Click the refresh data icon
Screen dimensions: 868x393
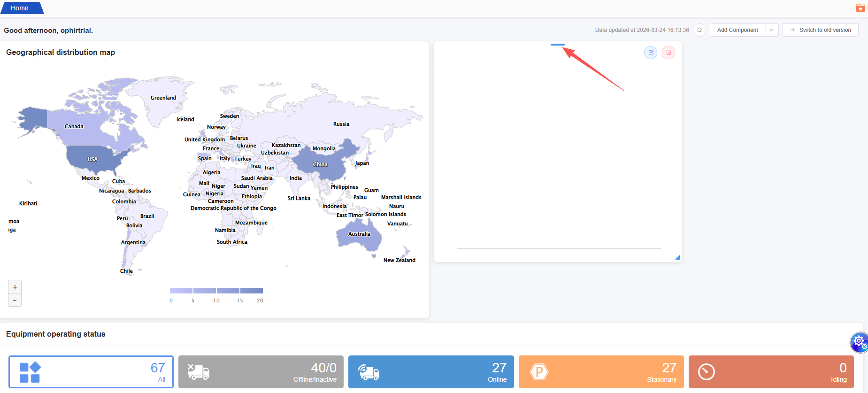coord(699,30)
